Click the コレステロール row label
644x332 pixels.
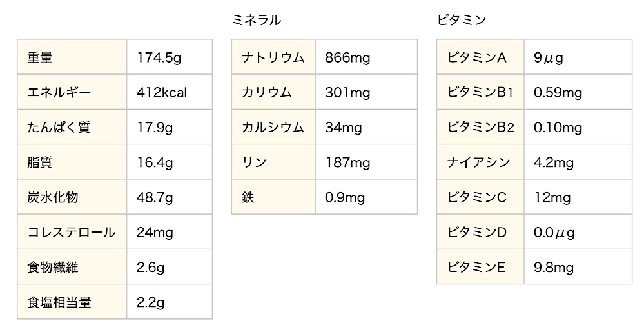click(72, 232)
